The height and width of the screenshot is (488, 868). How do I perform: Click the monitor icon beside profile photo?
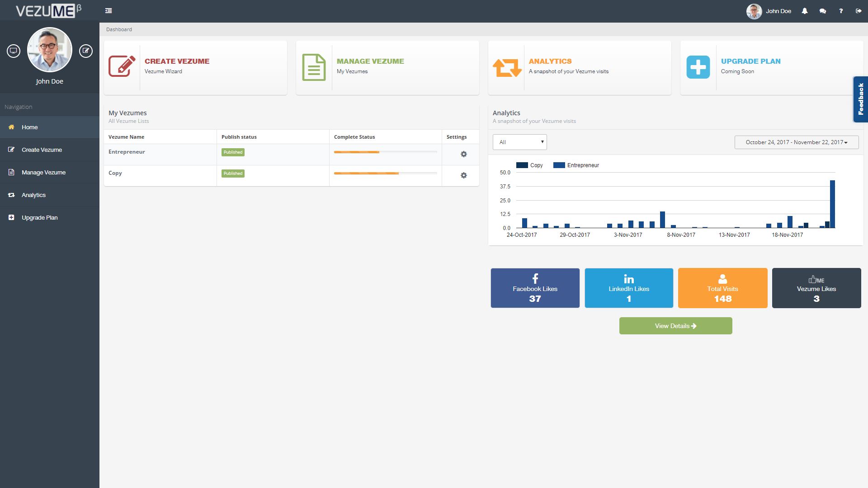pyautogui.click(x=14, y=51)
